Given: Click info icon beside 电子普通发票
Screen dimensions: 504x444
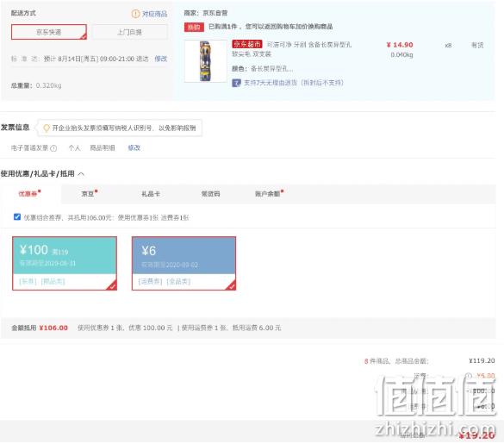Looking at the screenshot, I should (53, 148).
